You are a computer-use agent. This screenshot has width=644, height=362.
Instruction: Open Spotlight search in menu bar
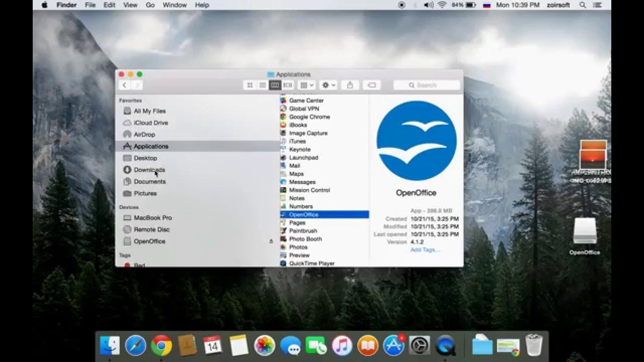(x=583, y=5)
